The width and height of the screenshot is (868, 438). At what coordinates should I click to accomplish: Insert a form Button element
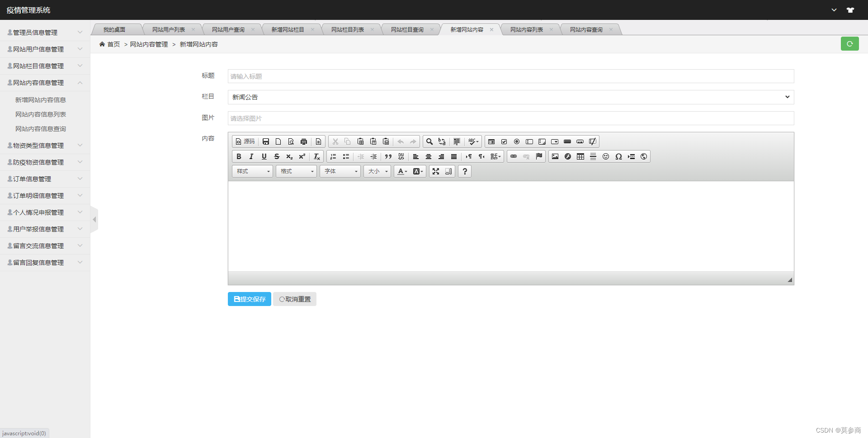click(x=567, y=141)
